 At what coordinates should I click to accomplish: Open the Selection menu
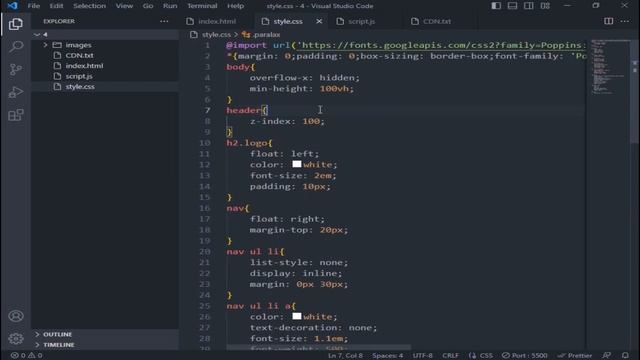click(89, 6)
